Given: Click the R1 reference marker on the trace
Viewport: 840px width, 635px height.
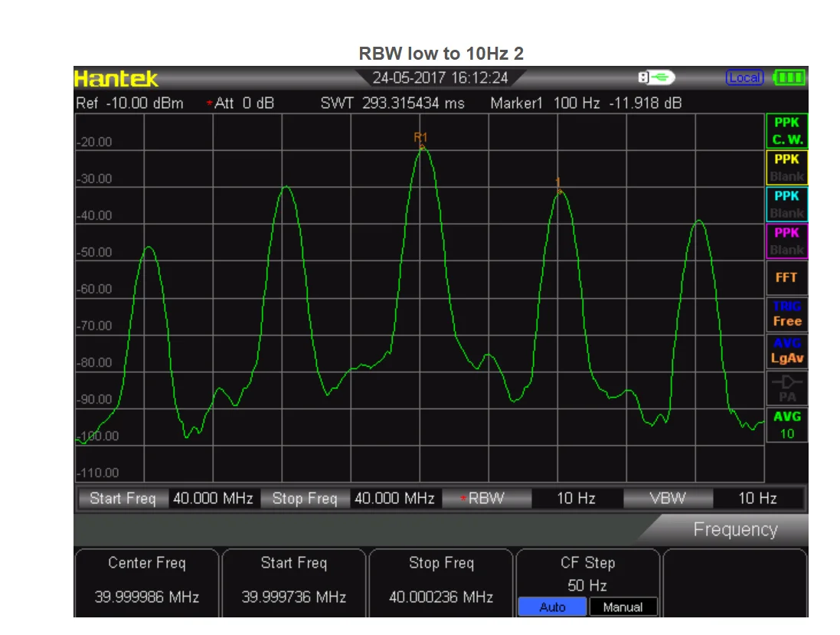Looking at the screenshot, I should pos(420,140).
